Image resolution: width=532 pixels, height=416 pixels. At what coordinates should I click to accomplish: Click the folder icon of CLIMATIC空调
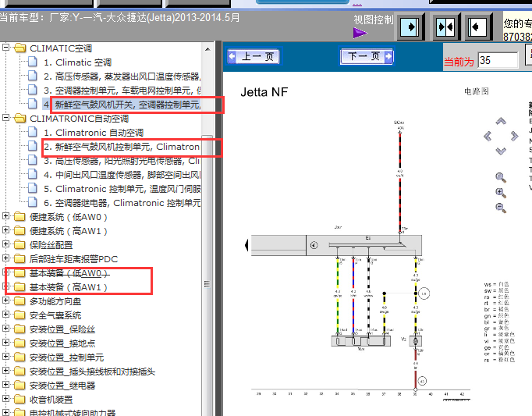20,48
